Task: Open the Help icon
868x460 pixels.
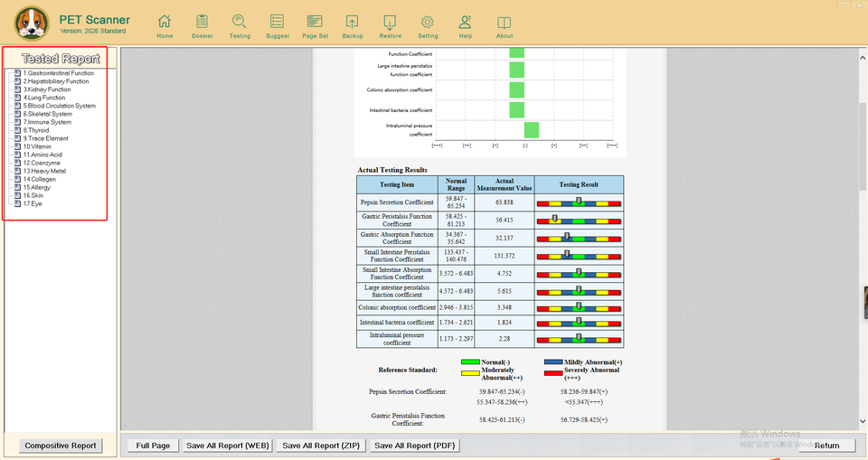Action: tap(465, 24)
